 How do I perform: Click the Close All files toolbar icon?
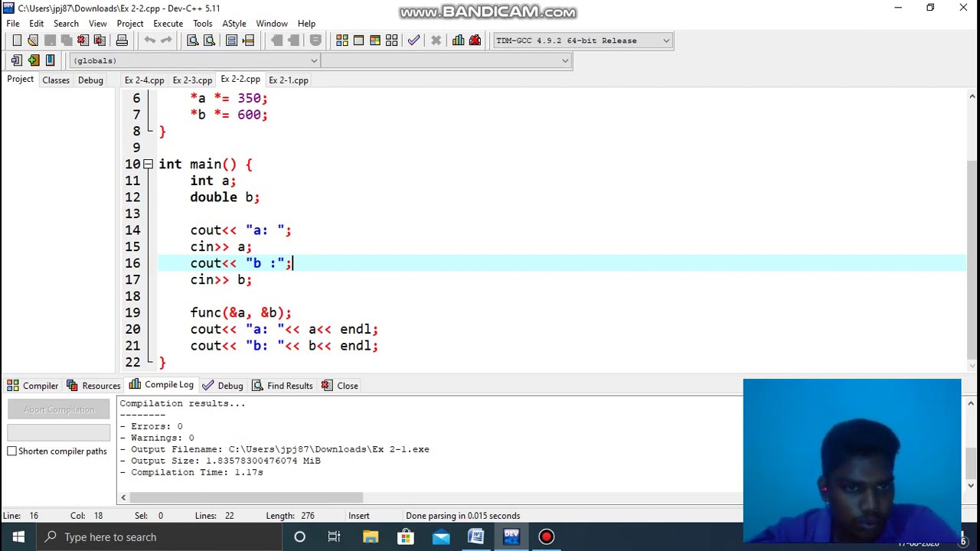tap(100, 41)
